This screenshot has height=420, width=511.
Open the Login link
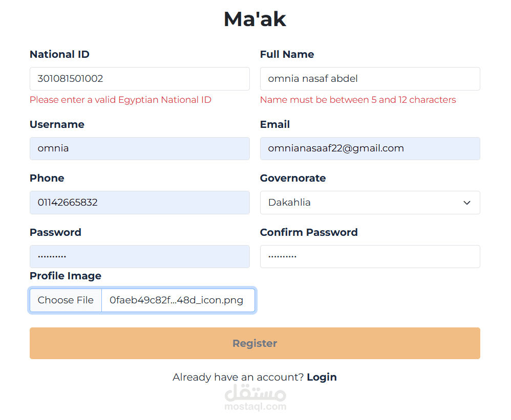tap(322, 377)
